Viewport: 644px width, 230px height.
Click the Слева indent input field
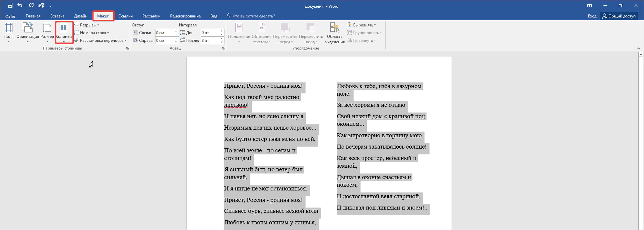[x=164, y=33]
